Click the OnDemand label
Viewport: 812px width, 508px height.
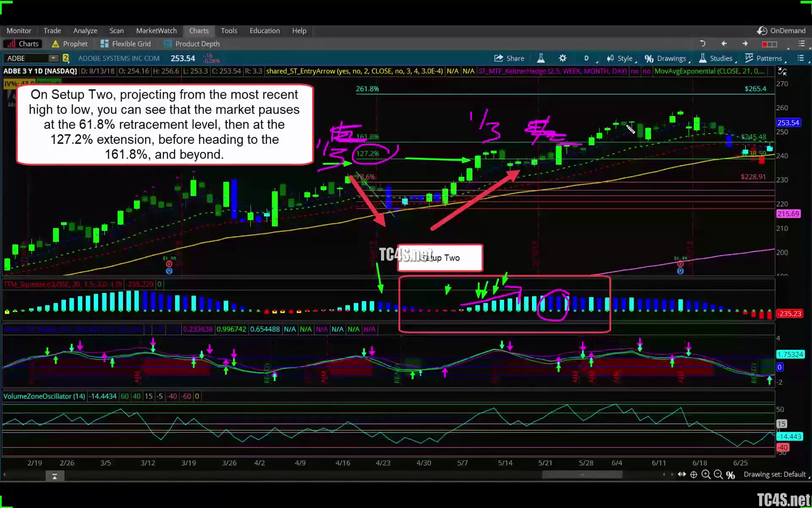[787, 30]
